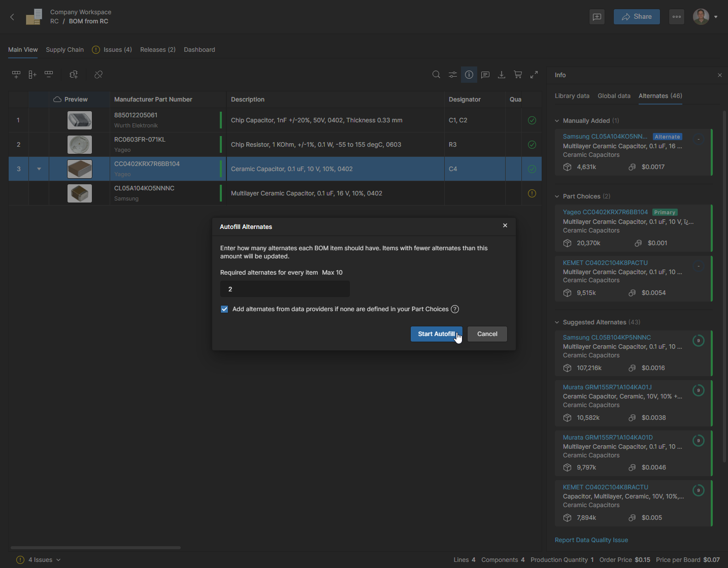The image size is (728, 568).
Task: Open the Report Data Quality Issue link
Action: (591, 540)
